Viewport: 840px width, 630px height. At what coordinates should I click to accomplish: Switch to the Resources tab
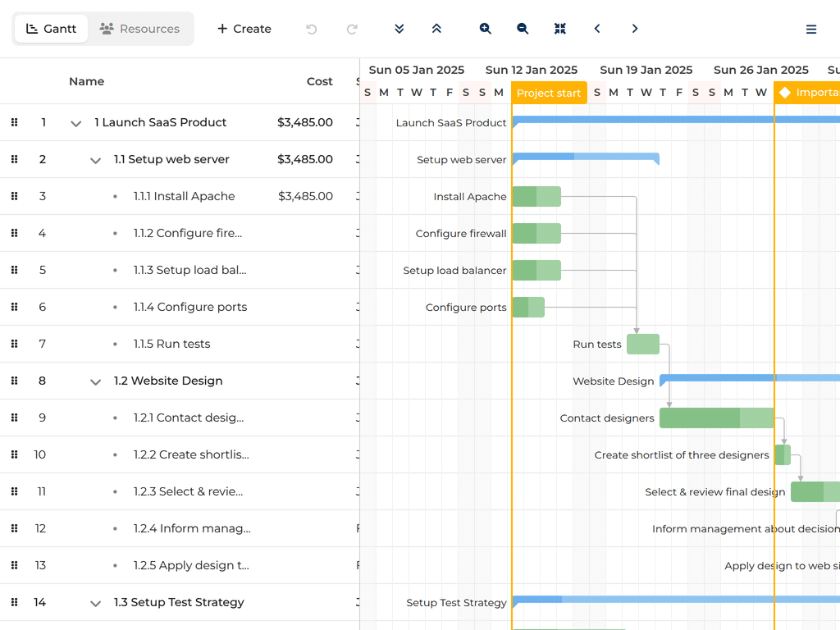coord(140,29)
